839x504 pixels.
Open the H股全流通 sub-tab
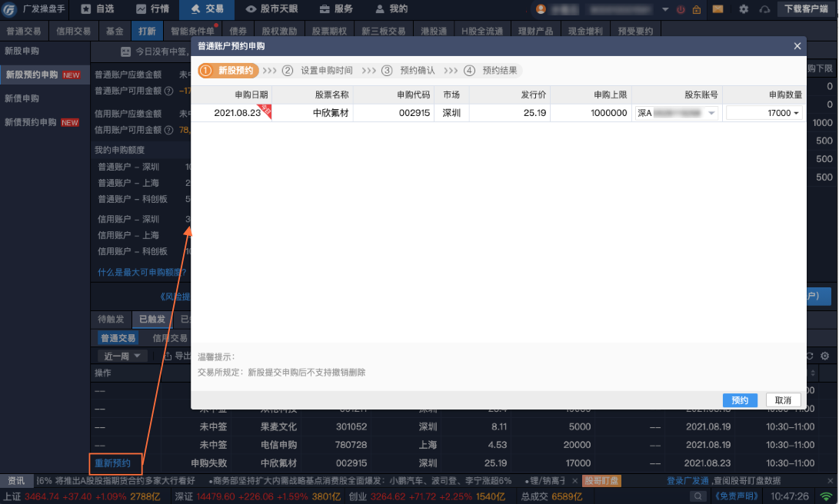[482, 31]
